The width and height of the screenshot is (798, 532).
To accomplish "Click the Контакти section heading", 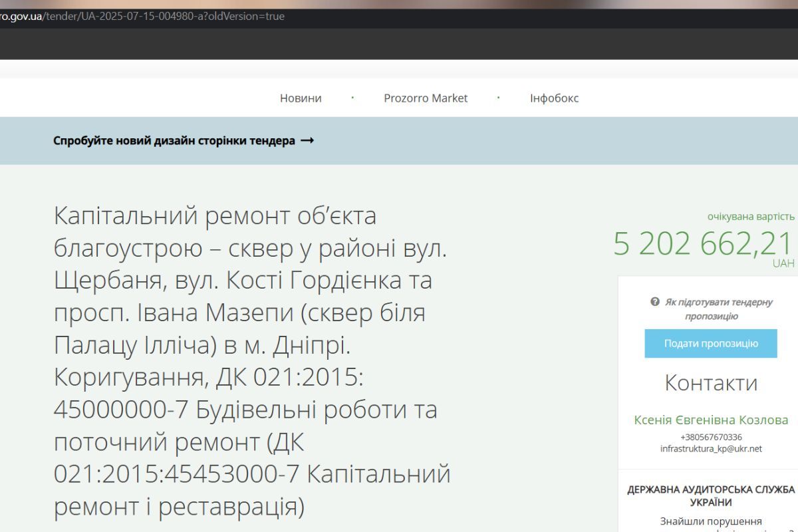I will click(x=710, y=383).
